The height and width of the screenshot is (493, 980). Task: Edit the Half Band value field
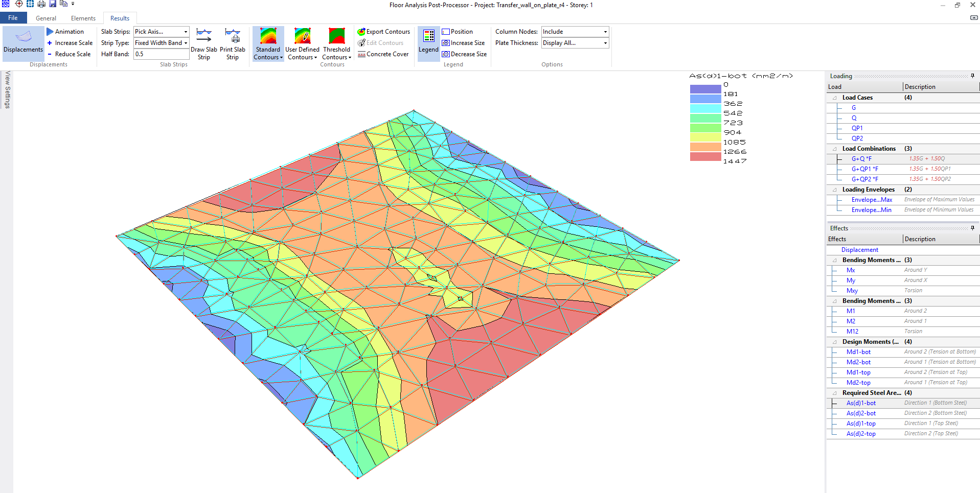tap(161, 54)
